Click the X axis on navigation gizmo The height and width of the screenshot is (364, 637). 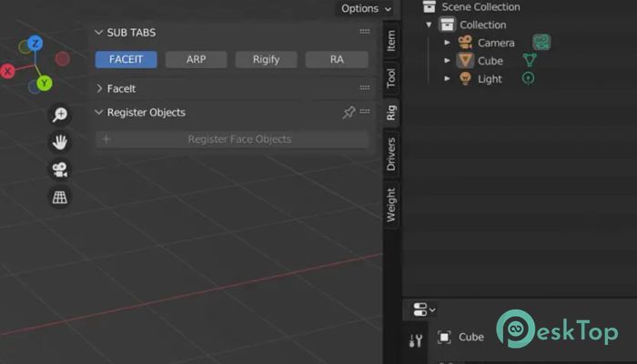(x=7, y=71)
